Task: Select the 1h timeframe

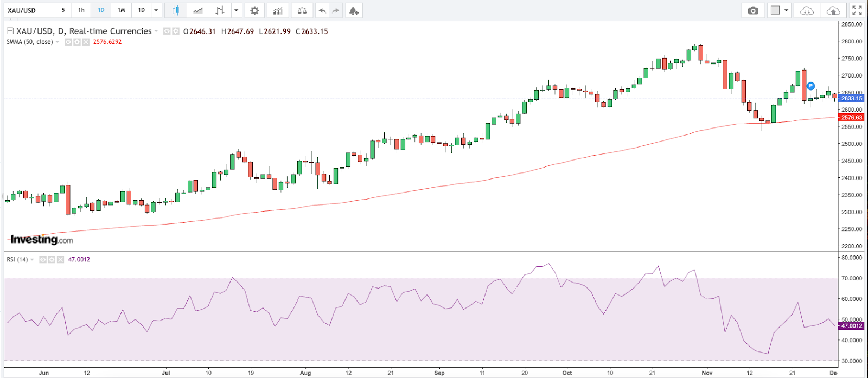Action: pyautogui.click(x=81, y=10)
